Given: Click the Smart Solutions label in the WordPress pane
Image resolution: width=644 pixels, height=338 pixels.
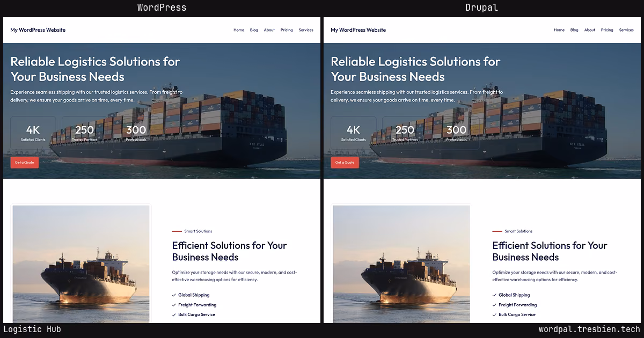Looking at the screenshot, I should 198,231.
